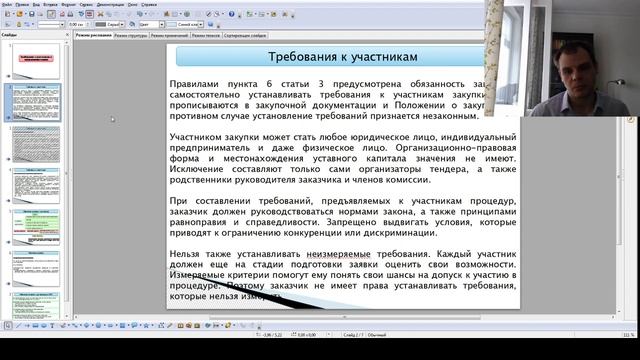
Task: Expand the Block Arrows dropdown arrow
Action: 116,325
